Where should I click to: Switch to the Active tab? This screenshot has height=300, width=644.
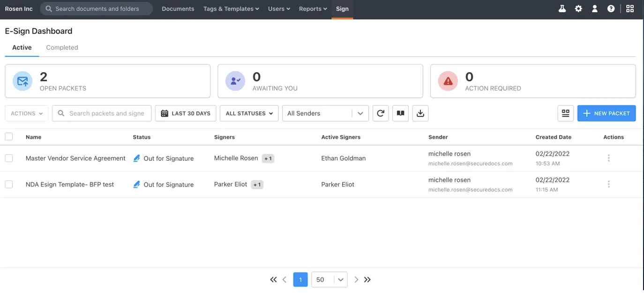(x=22, y=48)
